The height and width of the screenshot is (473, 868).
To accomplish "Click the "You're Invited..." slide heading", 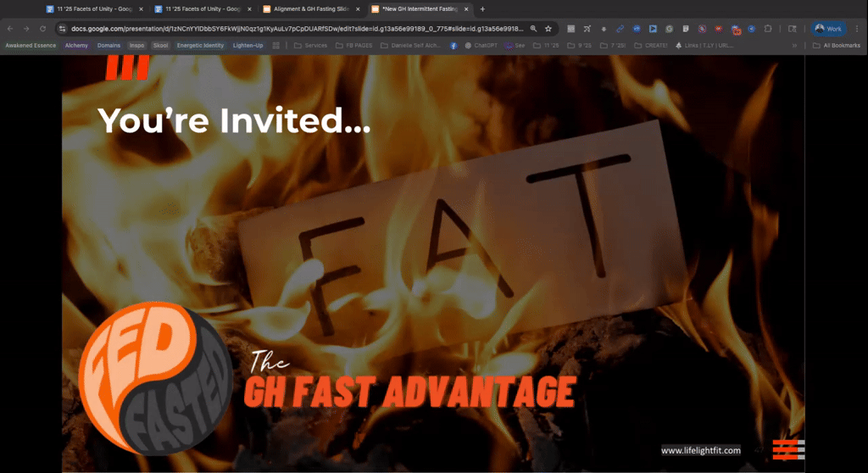I will click(234, 120).
